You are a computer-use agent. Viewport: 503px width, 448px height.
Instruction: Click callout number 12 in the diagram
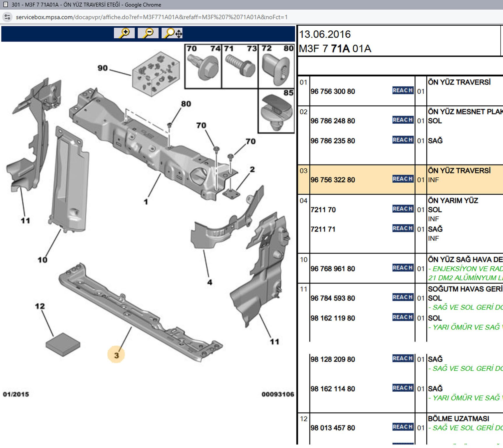pos(40,306)
